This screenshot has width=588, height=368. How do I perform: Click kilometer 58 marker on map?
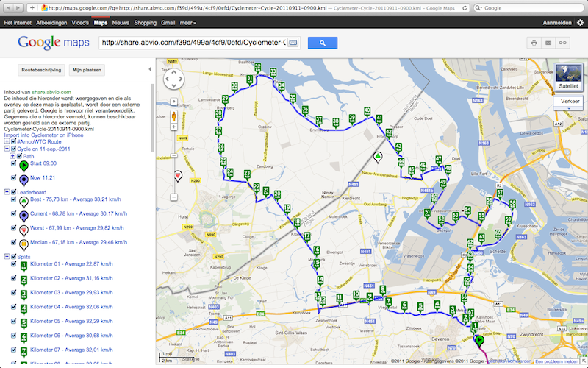coord(512,204)
